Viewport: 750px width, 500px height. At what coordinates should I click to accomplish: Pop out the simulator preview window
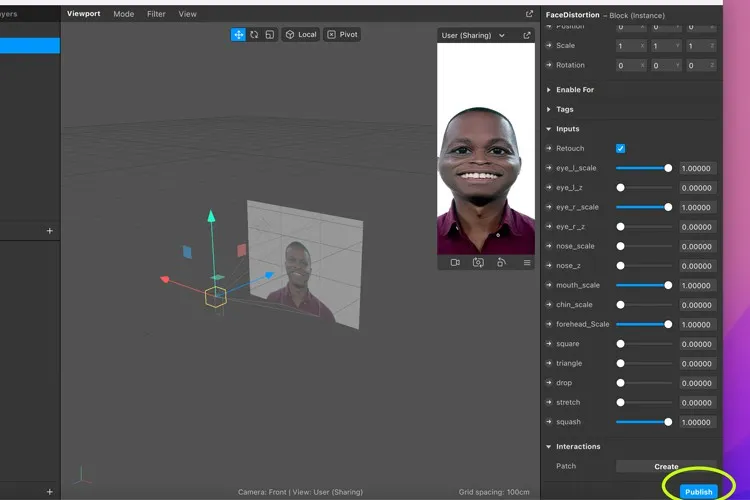[x=526, y=35]
